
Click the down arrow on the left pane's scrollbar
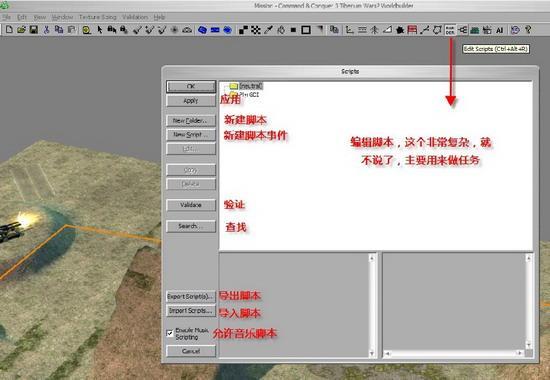point(372,353)
